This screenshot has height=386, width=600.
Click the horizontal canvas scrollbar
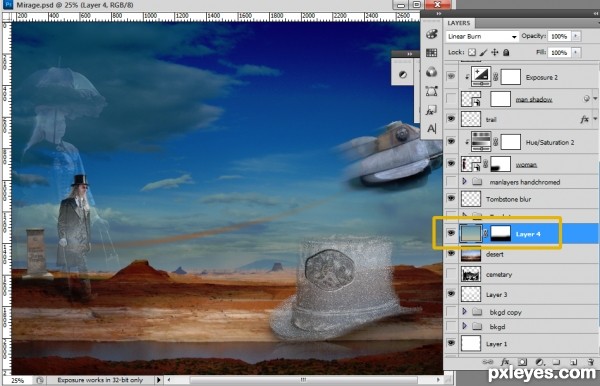click(303, 380)
